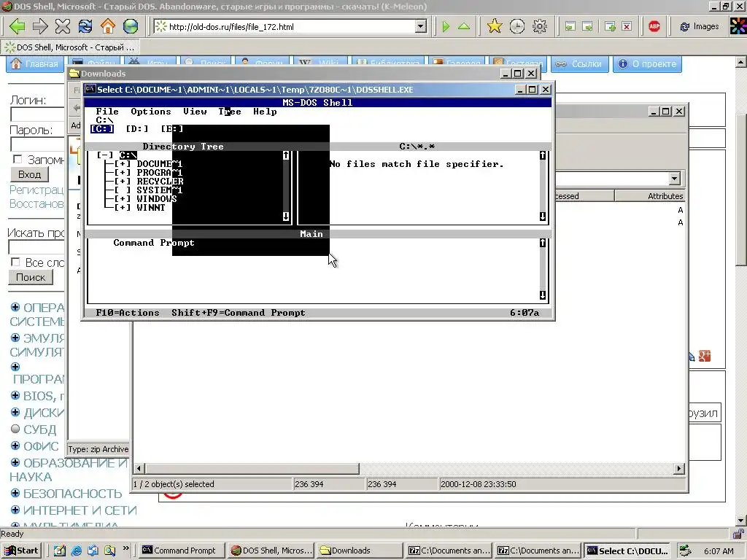Screen dimensions: 747x560
Task: Select the СУБД category radio bullet
Action: click(15, 429)
